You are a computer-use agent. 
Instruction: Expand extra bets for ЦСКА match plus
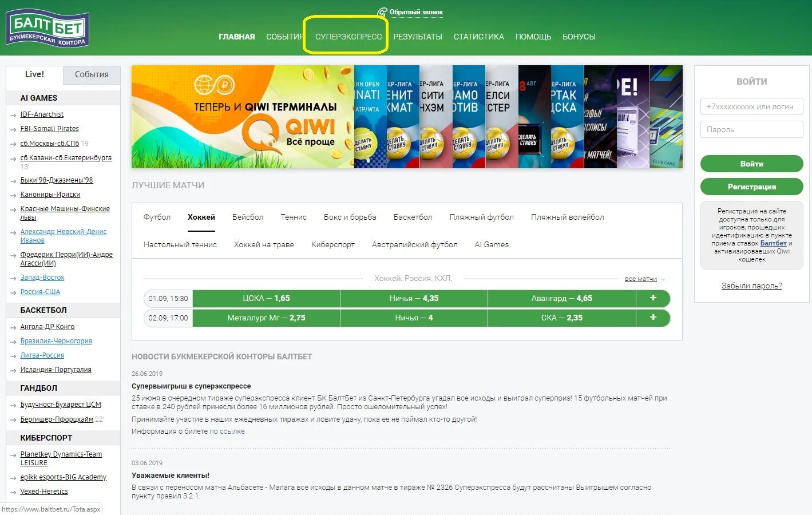pos(653,298)
